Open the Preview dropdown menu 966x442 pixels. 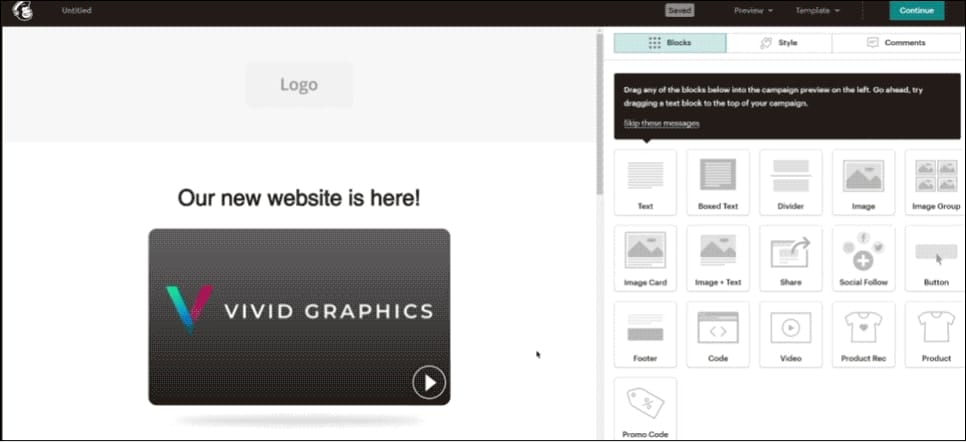point(753,11)
